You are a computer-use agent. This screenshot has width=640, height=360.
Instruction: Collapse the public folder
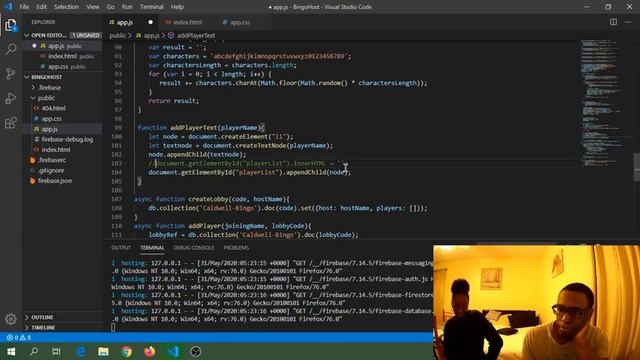coord(46,98)
